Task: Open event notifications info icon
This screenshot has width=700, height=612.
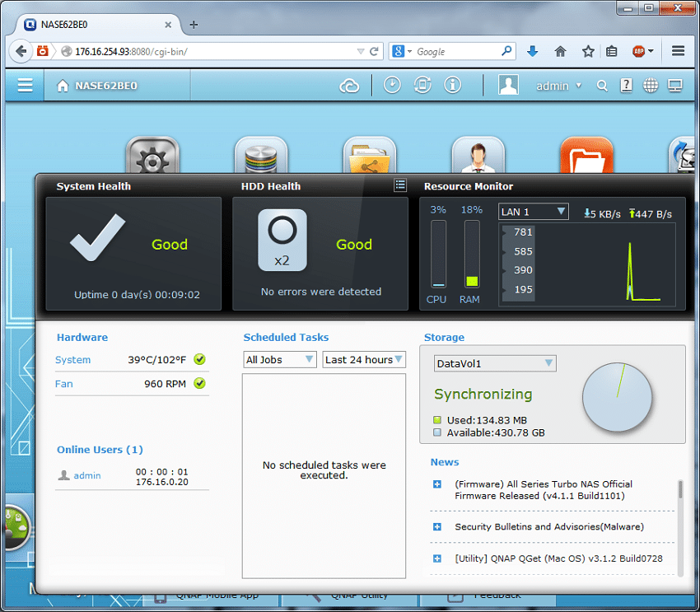Action: (452, 85)
